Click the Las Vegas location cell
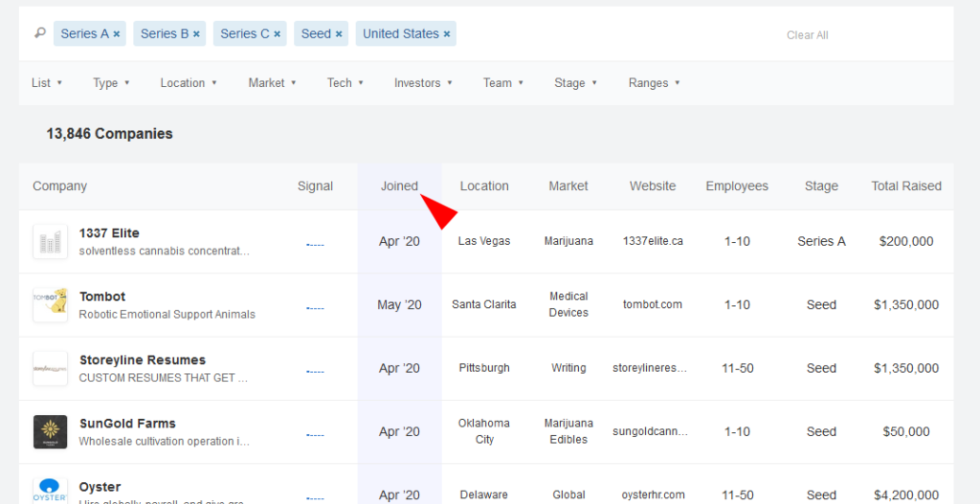This screenshot has height=504, width=980. pyautogui.click(x=484, y=241)
